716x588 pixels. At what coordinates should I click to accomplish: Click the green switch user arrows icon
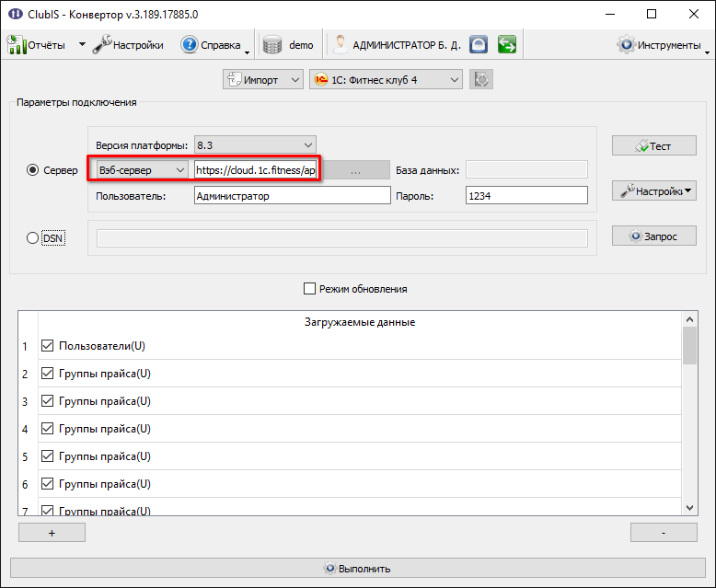pyautogui.click(x=507, y=45)
